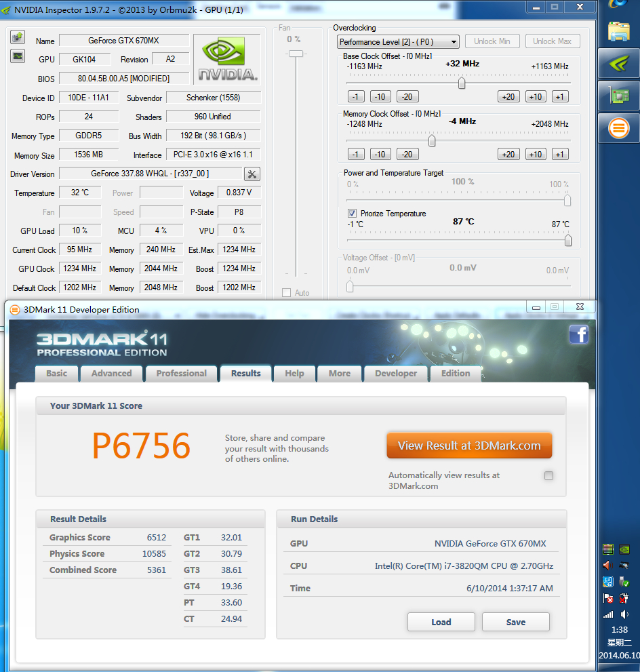Click memory clock +1 button

[x=560, y=155]
